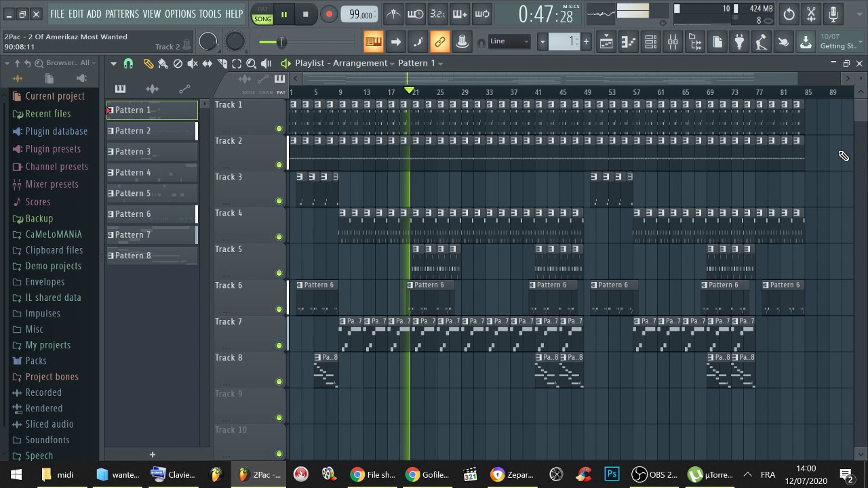Expand the Current project folder
Screen dimensions: 868x488
[55, 96]
